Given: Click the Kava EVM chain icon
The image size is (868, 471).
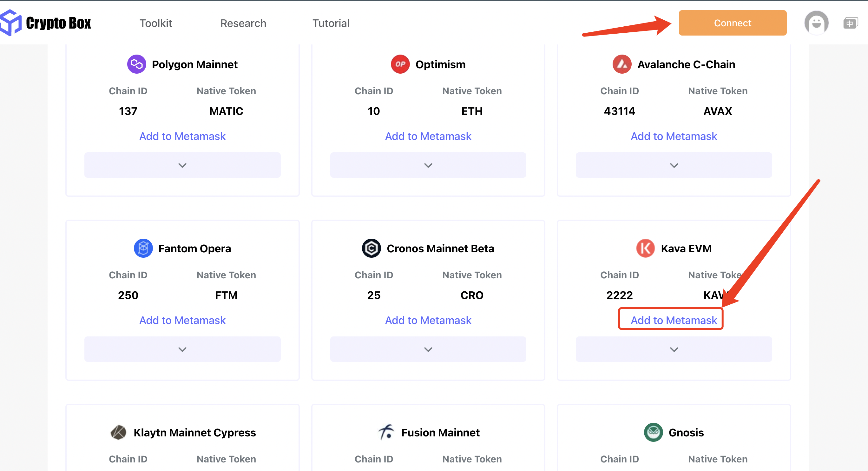Looking at the screenshot, I should [x=645, y=248].
